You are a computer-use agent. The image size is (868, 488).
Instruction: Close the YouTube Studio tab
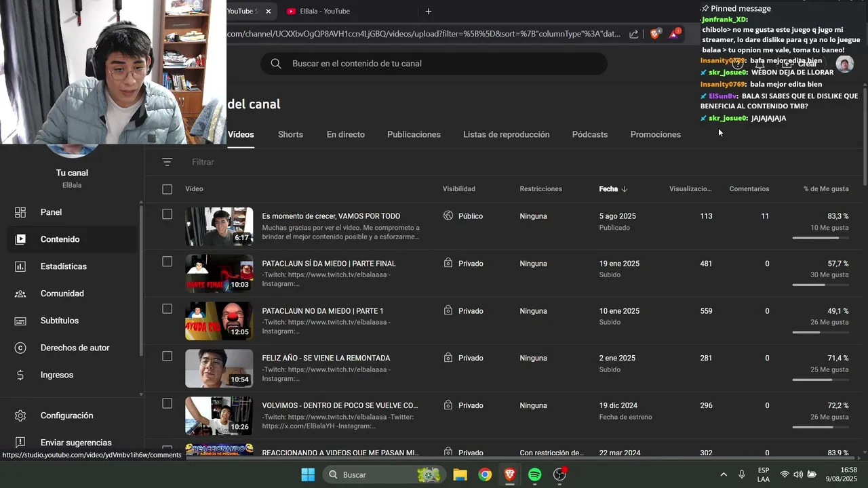269,11
